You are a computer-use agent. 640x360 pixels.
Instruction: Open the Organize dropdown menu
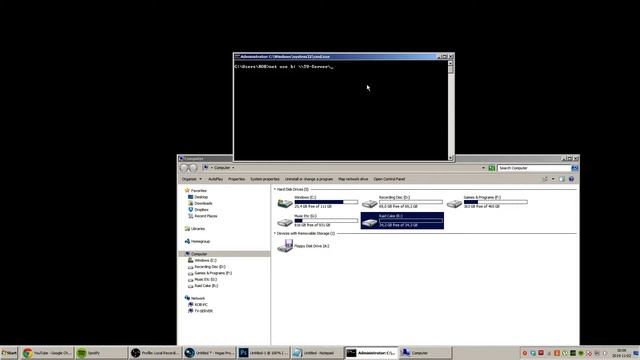pyautogui.click(x=191, y=179)
